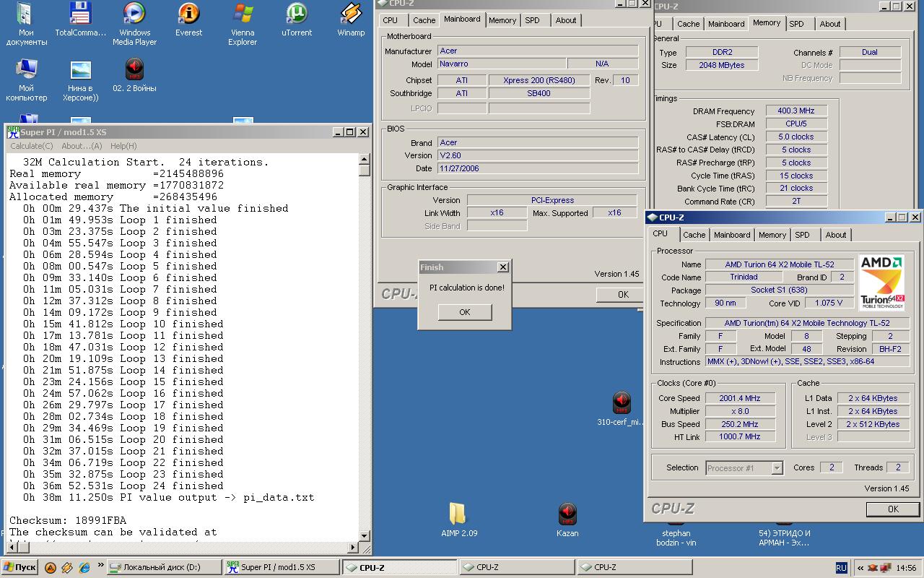Screen dimensions: 924x578
Task: Expand the quick launch overflow chevron
Action: click(x=100, y=566)
